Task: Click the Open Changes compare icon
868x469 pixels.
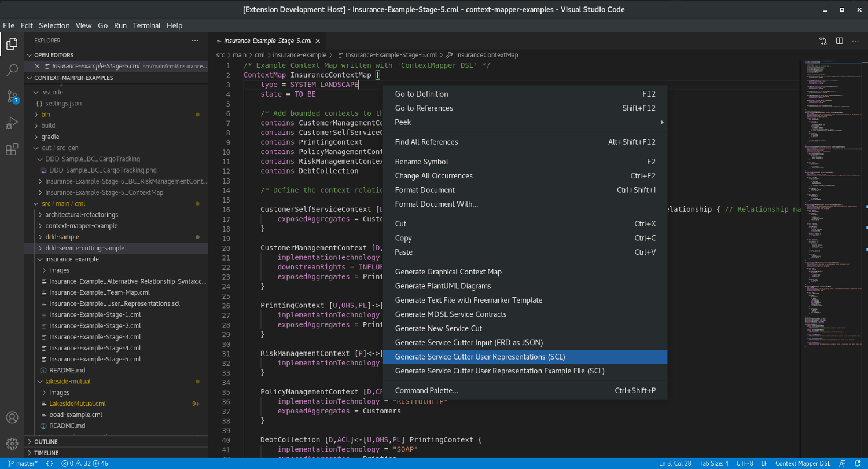Action: [823, 41]
